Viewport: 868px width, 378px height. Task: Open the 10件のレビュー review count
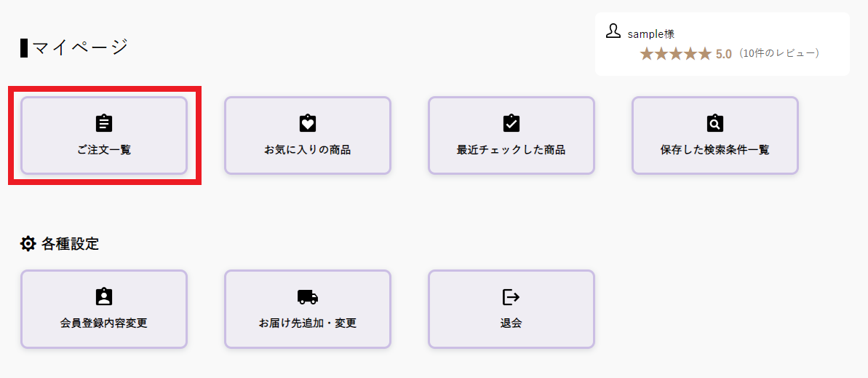click(x=778, y=54)
